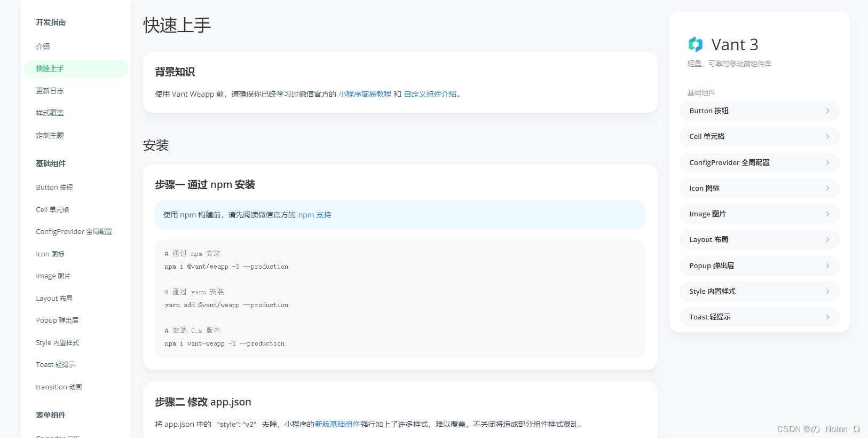Click Icon 图标 label in preview panel
Screen dimensions: 868x438
pyautogui.click(x=704, y=189)
